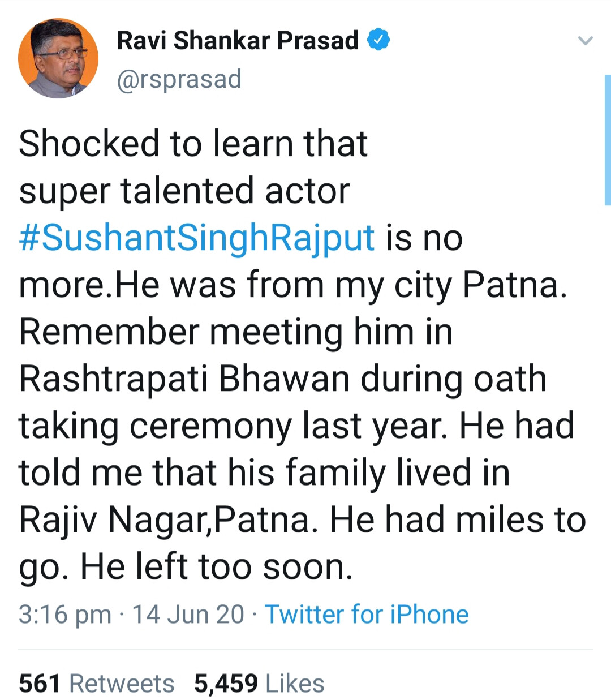
Task: Open the #SushantSinghRajput hashtag
Action: [x=197, y=237]
